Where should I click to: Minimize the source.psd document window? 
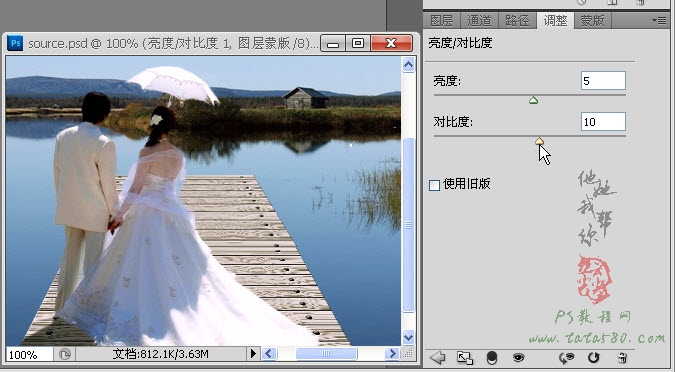[x=333, y=43]
